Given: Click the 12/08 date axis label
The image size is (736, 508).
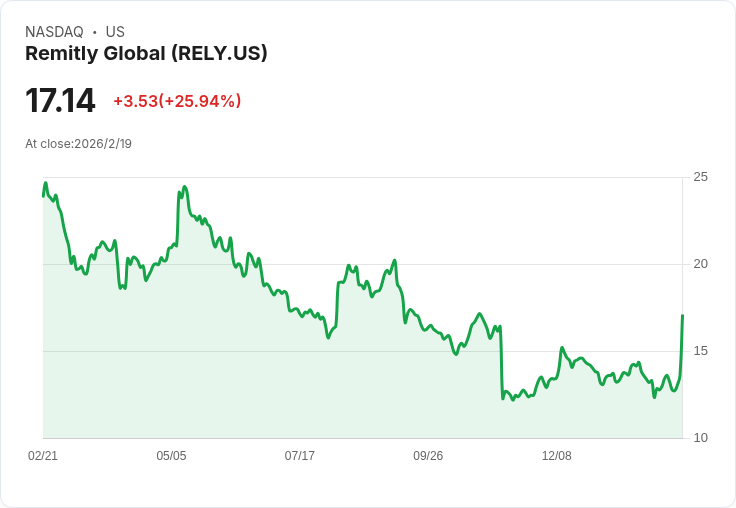Looking at the screenshot, I should coord(557,456).
